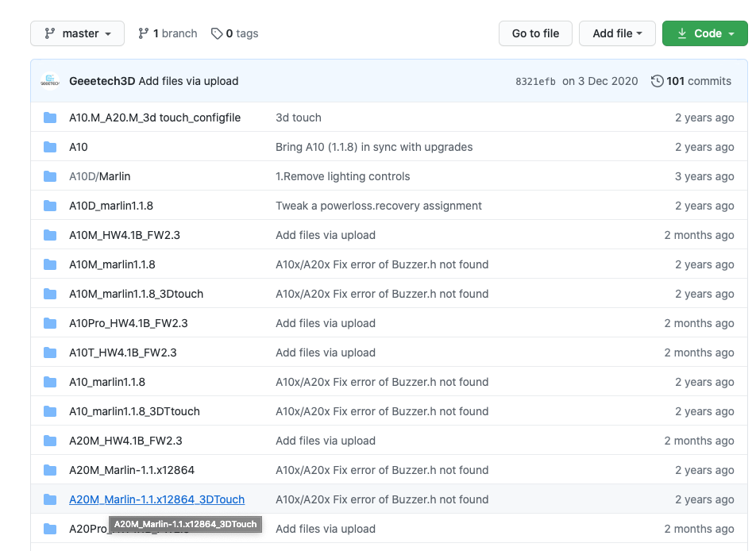The width and height of the screenshot is (756, 551).
Task: Open the A10.M_A20.M_3d touch_configfile folder
Action: [154, 118]
